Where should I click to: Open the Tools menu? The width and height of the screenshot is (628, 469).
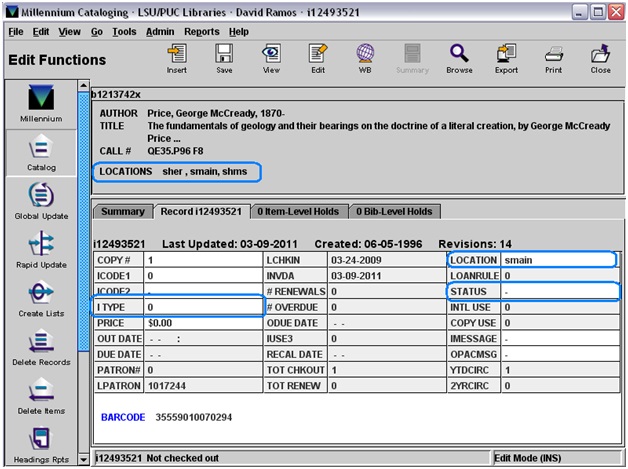[124, 32]
